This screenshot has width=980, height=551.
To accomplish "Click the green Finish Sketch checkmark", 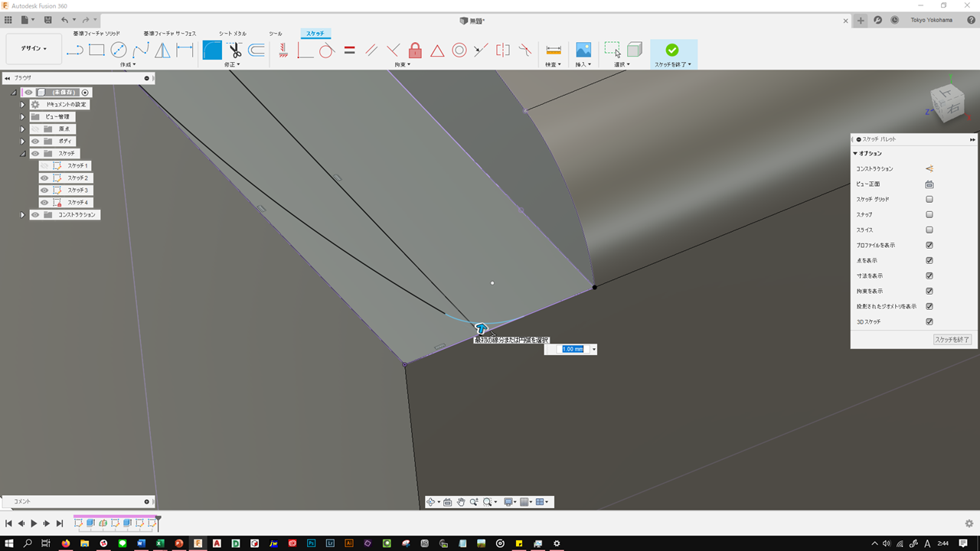I will point(672,50).
